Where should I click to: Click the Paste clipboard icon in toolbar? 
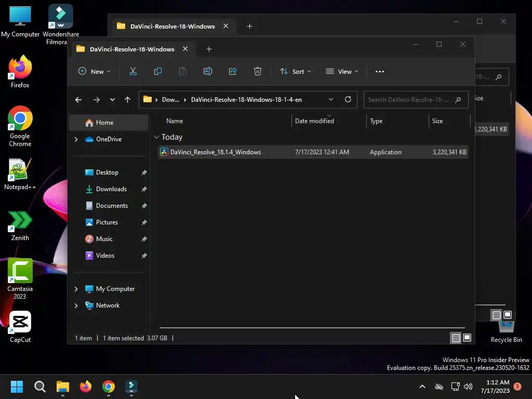[x=182, y=71]
